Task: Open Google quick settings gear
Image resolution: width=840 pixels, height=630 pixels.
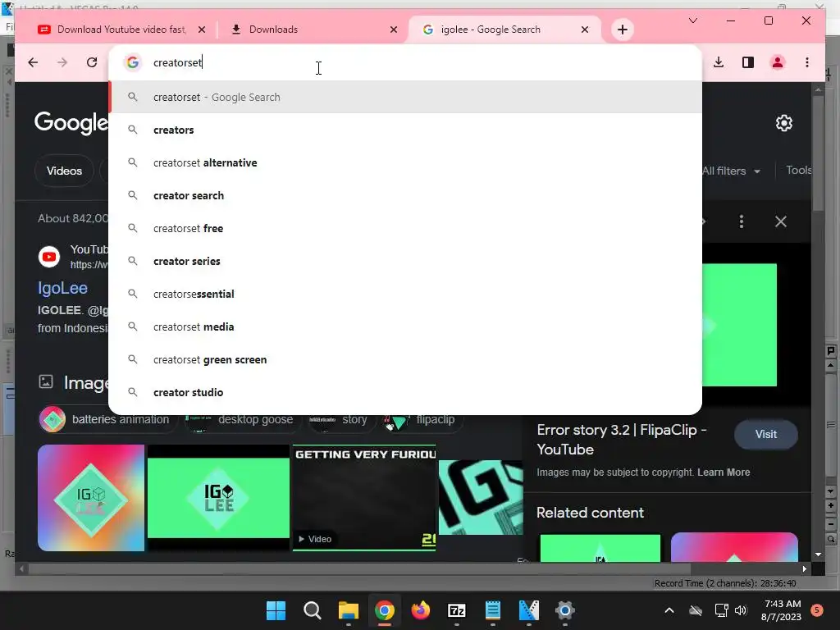Action: [x=783, y=123]
